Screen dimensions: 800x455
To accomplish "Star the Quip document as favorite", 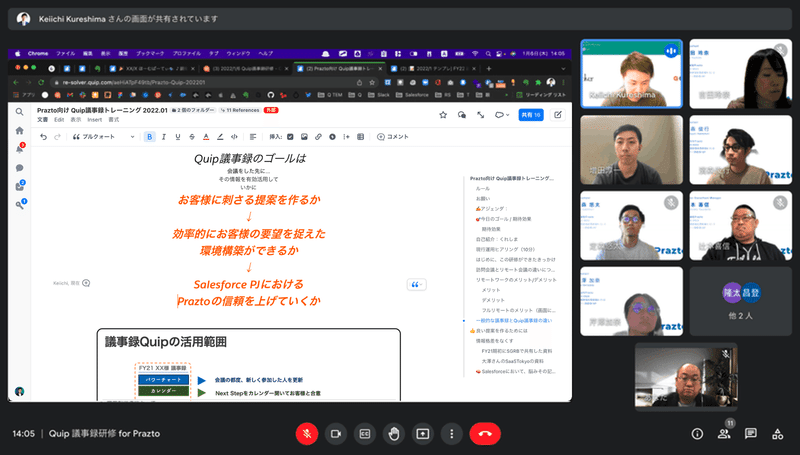I will click(443, 115).
